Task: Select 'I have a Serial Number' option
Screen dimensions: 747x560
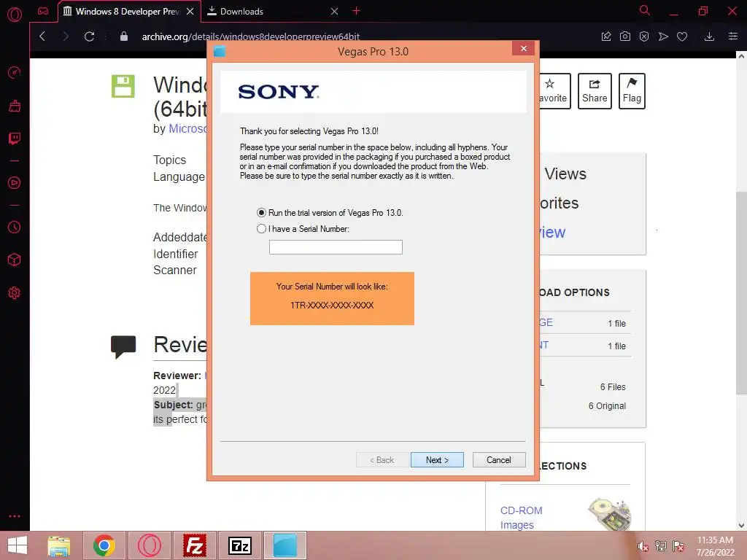Action: [261, 228]
